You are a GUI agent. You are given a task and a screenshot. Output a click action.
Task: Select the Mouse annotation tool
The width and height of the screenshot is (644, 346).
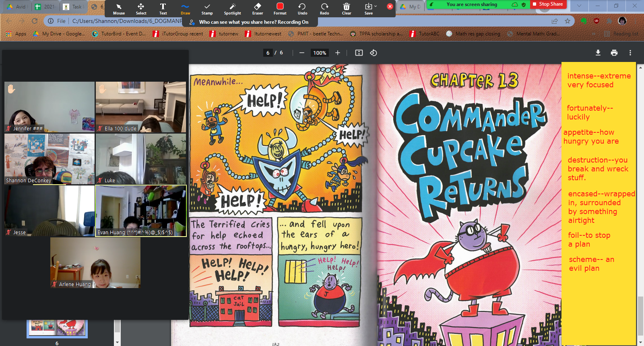pyautogui.click(x=119, y=9)
